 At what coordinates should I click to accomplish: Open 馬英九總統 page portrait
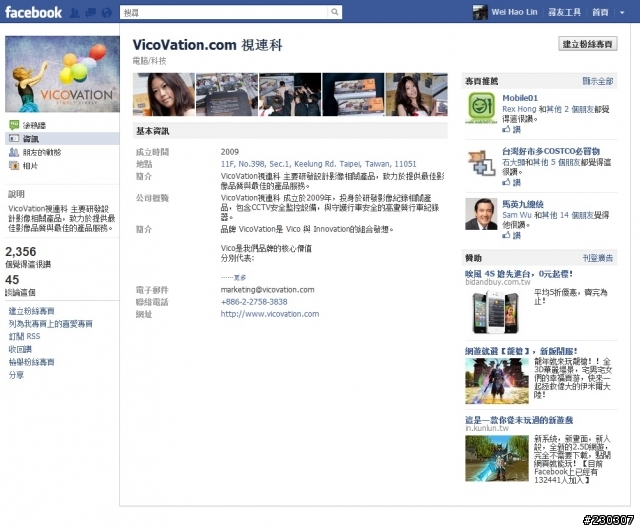point(481,214)
